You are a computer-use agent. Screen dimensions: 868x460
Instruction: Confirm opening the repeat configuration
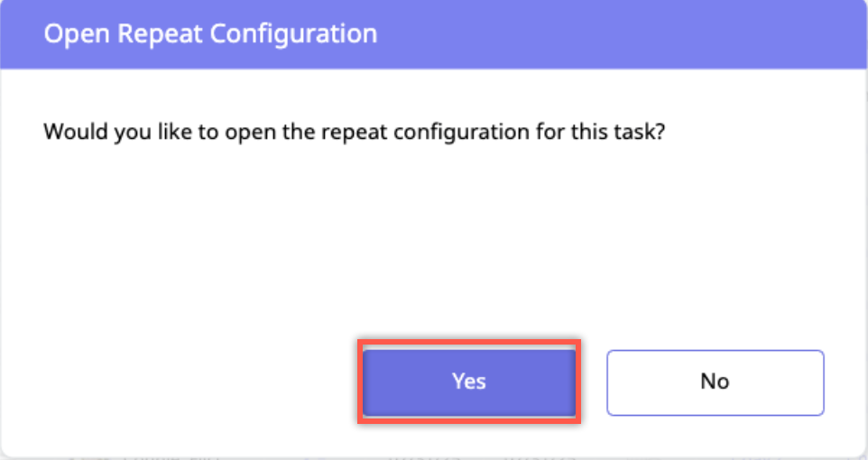(x=469, y=382)
